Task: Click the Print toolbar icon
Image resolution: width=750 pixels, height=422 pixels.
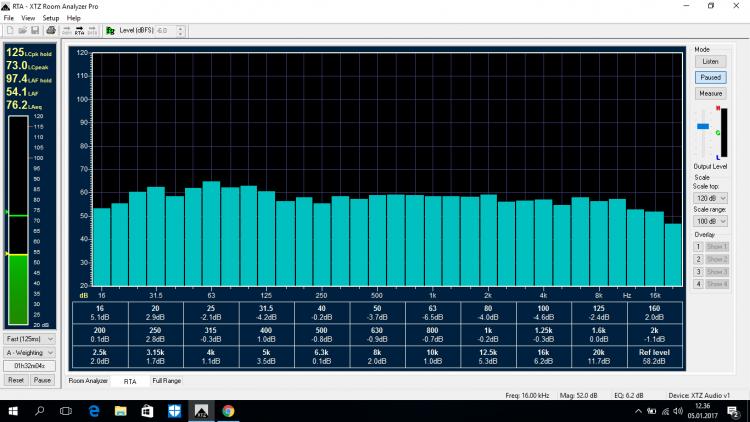Action: [51, 31]
